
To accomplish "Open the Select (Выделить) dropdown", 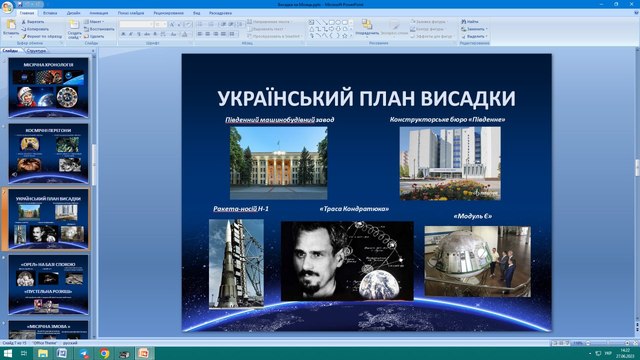I will [x=474, y=36].
